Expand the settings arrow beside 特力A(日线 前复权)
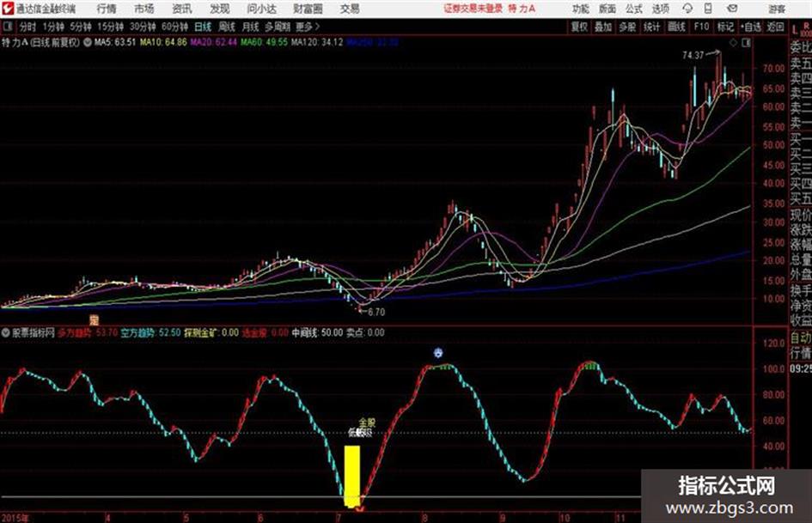 coord(88,42)
